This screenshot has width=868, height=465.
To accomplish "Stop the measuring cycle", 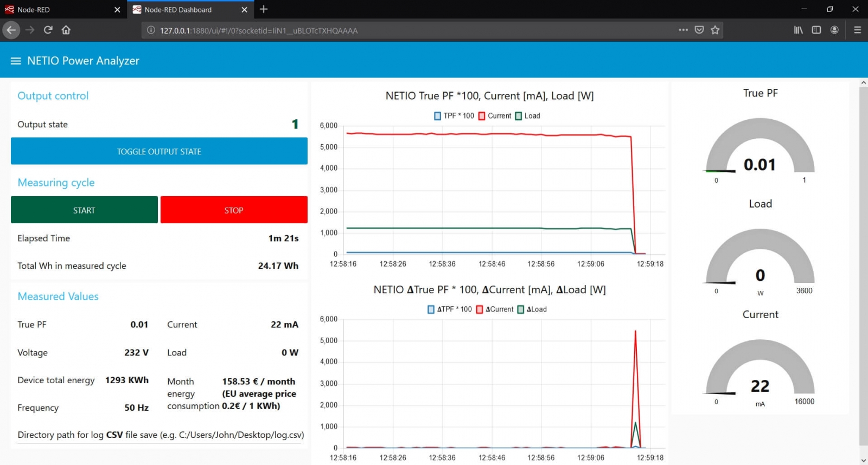I will coord(234,210).
